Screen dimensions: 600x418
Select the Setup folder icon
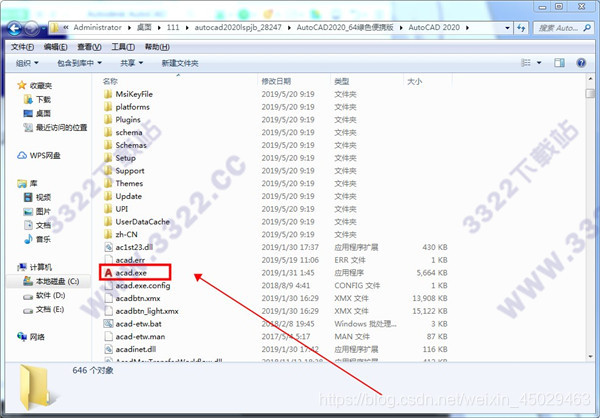click(108, 158)
